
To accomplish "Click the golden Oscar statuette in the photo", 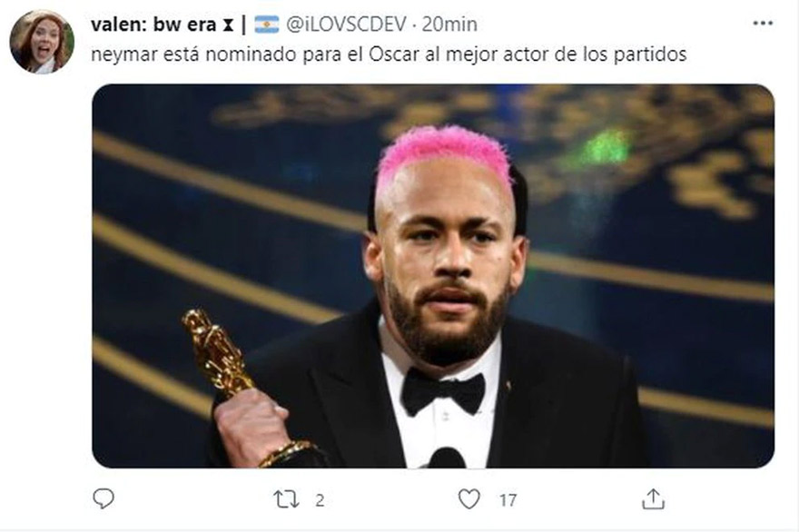I will (x=216, y=352).
